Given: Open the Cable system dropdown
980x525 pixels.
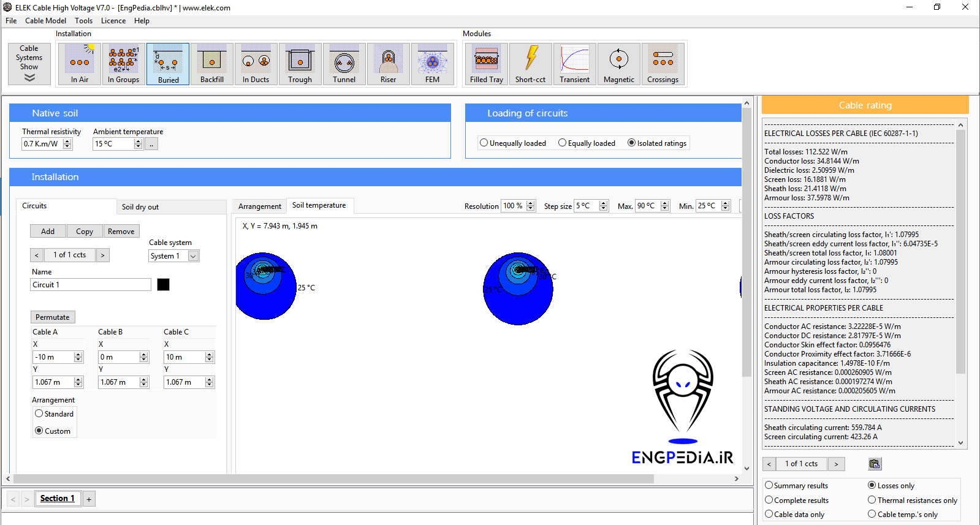Looking at the screenshot, I should coord(193,256).
